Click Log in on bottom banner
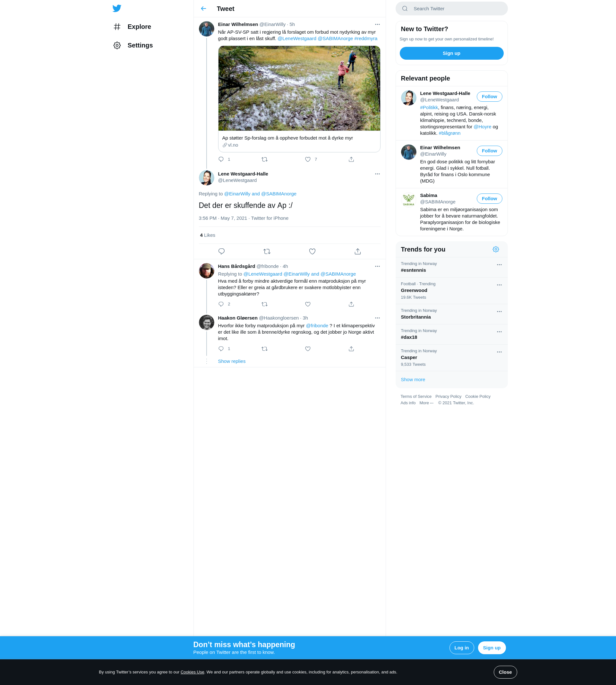Viewport: 616px width, 685px height. coord(462,647)
